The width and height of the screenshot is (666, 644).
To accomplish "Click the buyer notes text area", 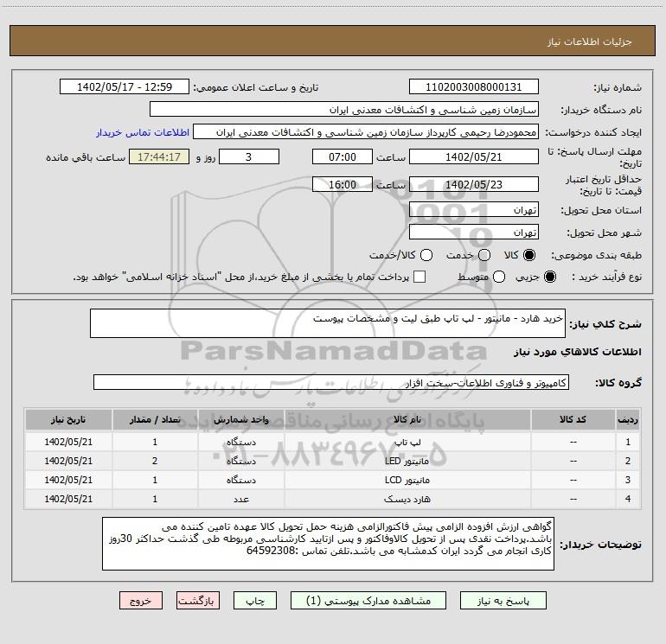I will pos(328,544).
